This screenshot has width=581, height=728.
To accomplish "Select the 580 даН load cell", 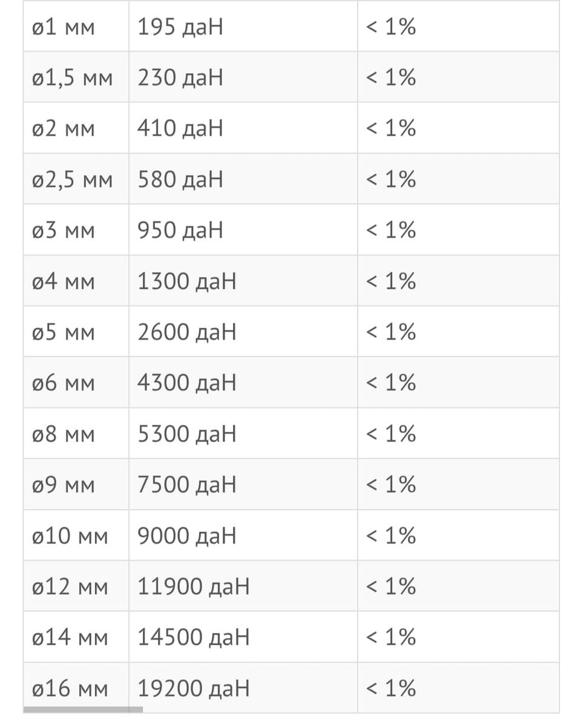I will (180, 180).
